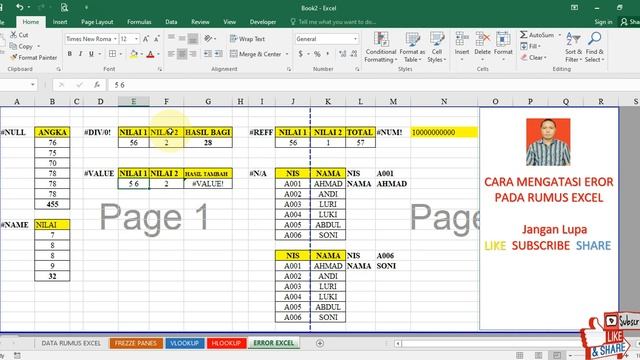Open the font size 12 dropdown
Image resolution: width=640 pixels, height=360 pixels.
[136, 39]
